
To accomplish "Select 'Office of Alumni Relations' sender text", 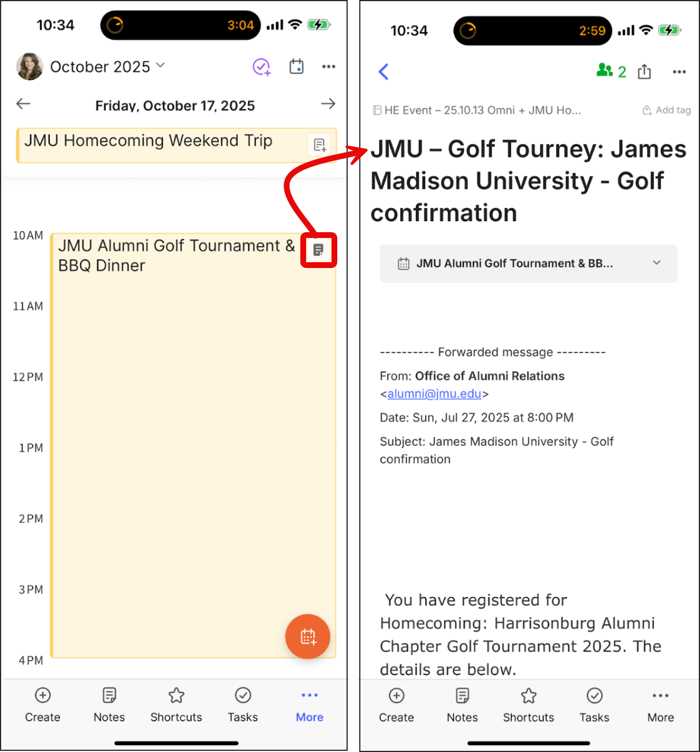I will pyautogui.click(x=490, y=376).
